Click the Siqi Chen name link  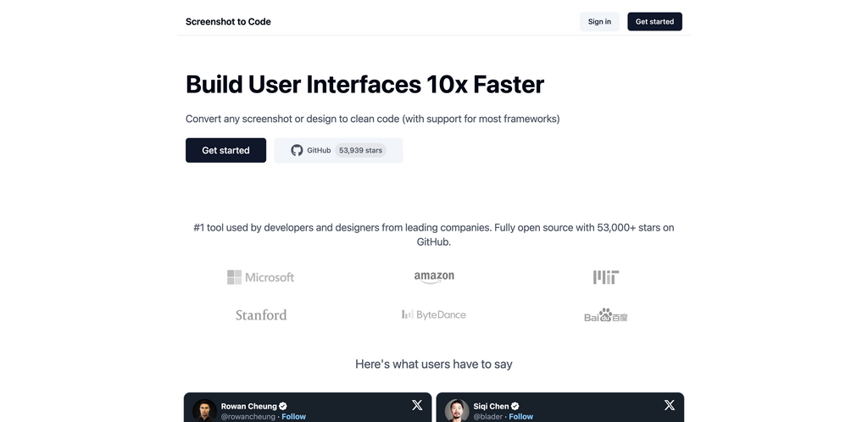coord(491,406)
